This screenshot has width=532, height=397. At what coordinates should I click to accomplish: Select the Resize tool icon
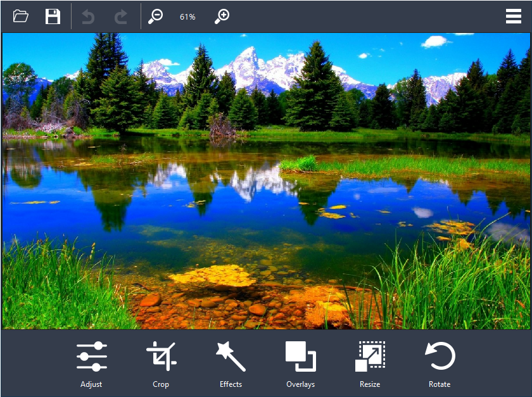click(370, 356)
